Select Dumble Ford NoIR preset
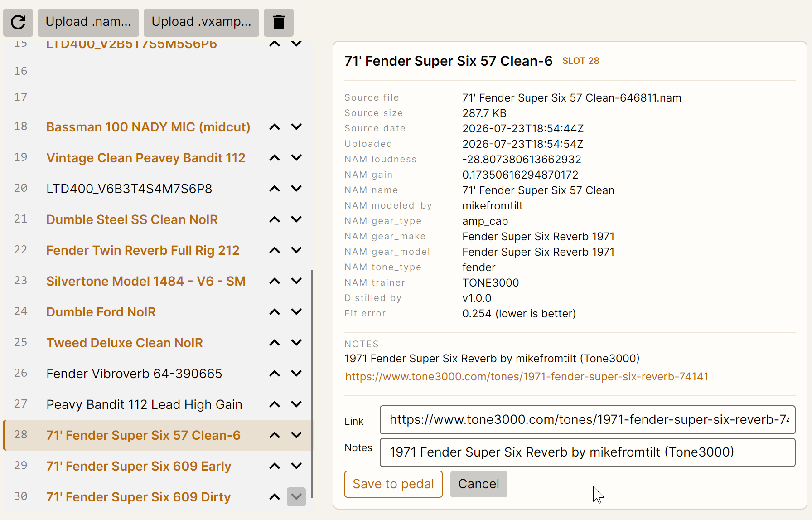 (x=101, y=312)
